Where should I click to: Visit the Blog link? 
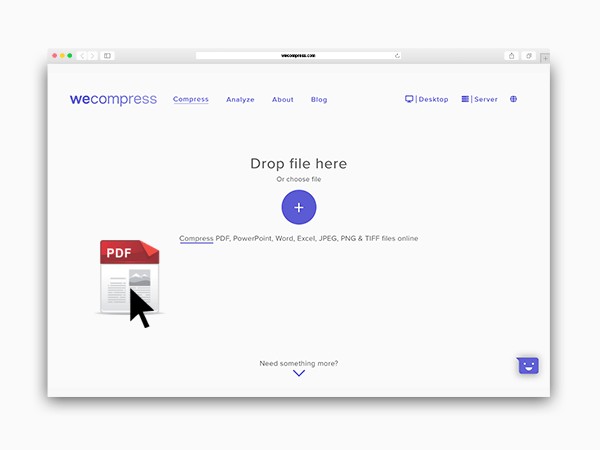[319, 99]
